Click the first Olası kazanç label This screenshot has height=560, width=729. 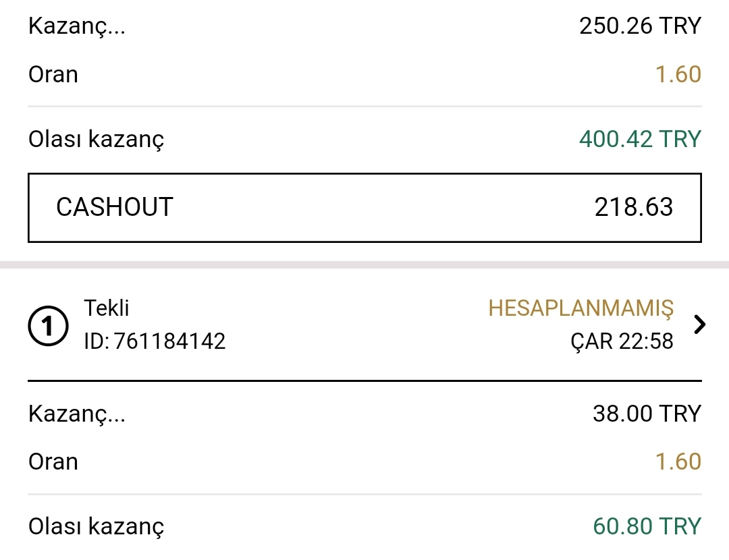97,140
